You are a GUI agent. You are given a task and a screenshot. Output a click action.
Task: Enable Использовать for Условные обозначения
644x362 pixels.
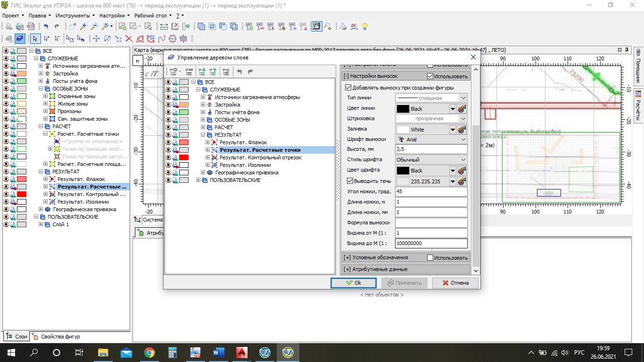[x=430, y=258]
